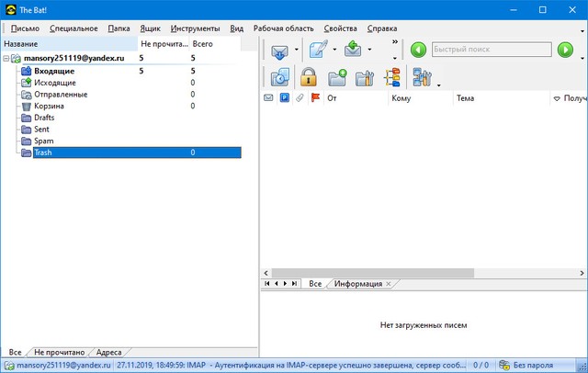
Task: Open dropdown arrow beside get mail icon
Action: [297, 51]
